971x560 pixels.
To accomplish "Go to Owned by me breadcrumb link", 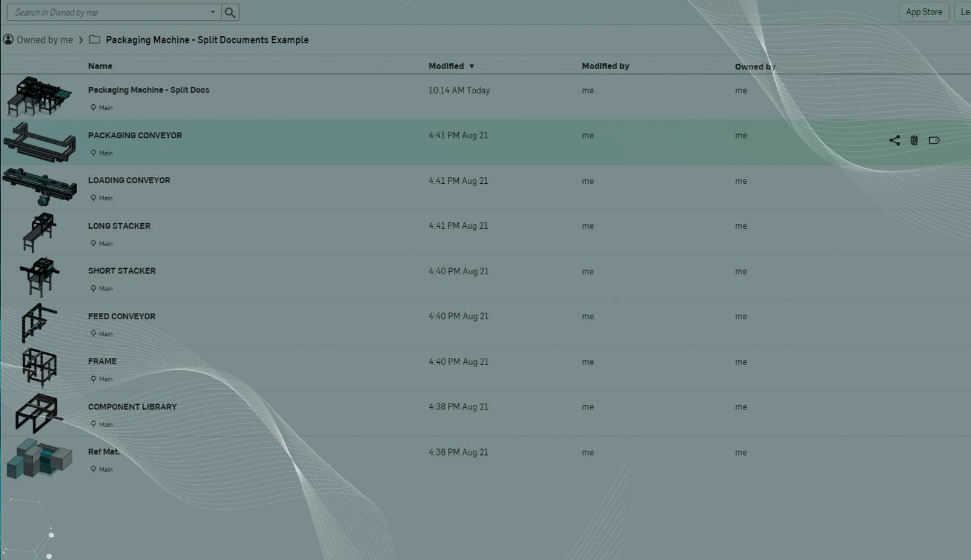I will click(45, 40).
